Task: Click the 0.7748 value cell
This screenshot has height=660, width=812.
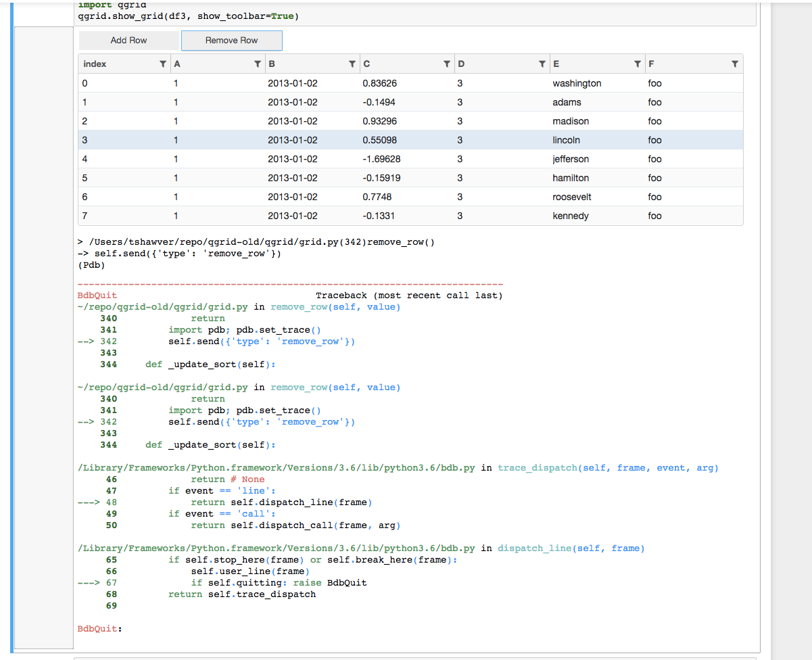Action: [377, 197]
